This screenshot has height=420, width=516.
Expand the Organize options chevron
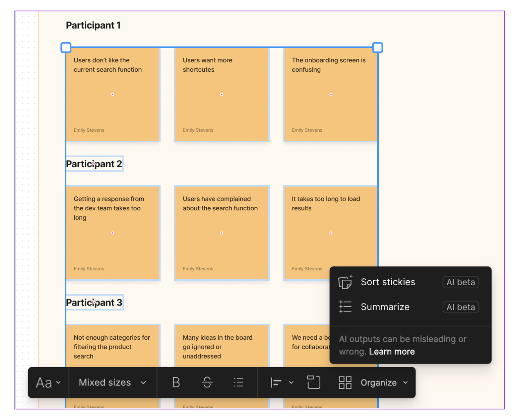point(406,382)
